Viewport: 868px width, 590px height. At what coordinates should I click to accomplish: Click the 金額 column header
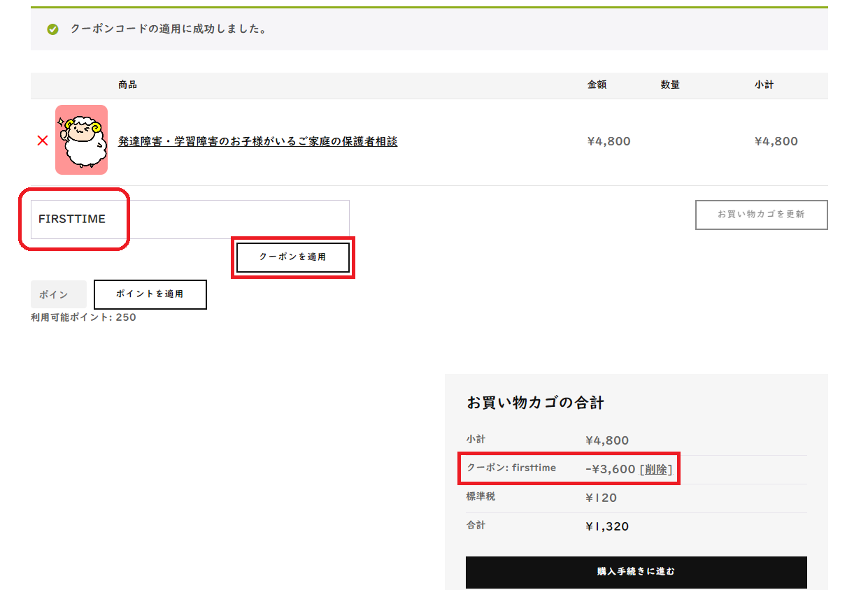click(597, 85)
